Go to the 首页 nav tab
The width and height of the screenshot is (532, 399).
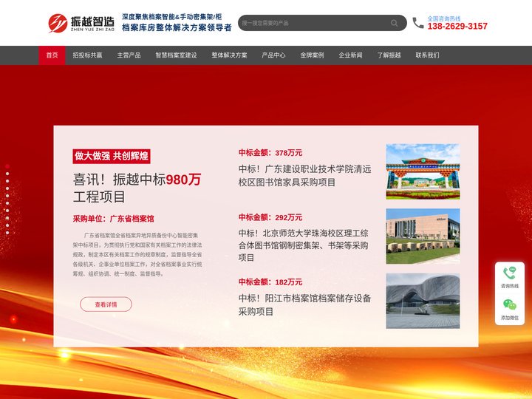[52, 55]
